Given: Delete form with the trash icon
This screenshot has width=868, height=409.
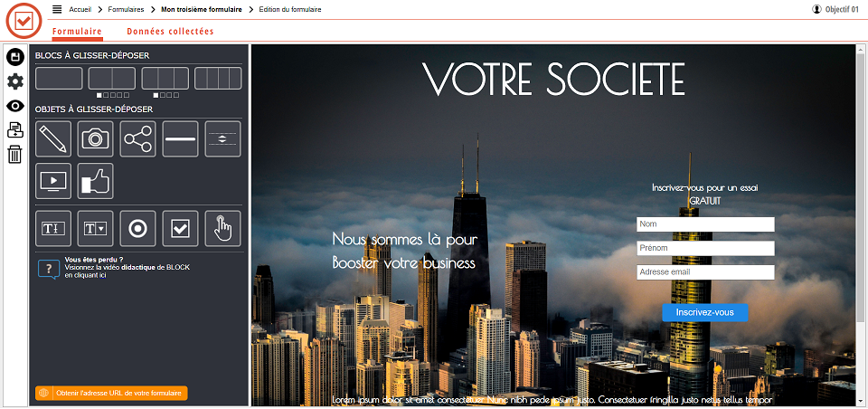Looking at the screenshot, I should click(14, 155).
